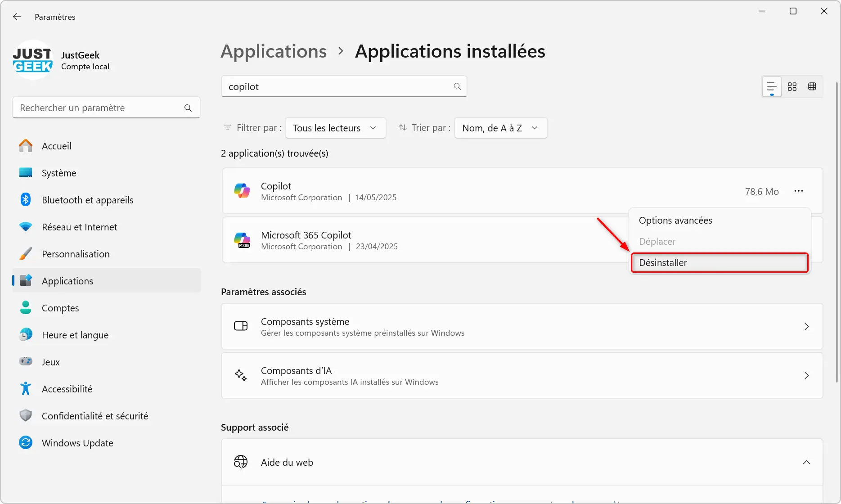Click the Système monitor icon
This screenshot has height=504, width=841.
pos(26,173)
